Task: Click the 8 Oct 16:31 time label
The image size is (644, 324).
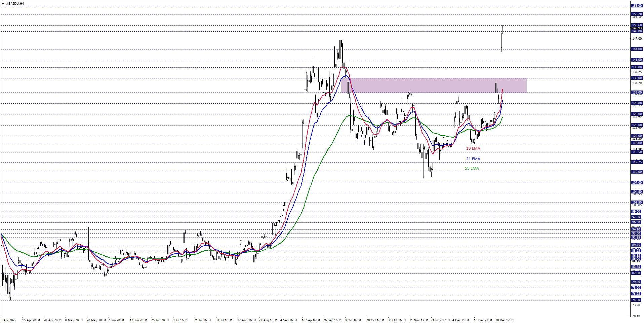Action: coord(353,320)
